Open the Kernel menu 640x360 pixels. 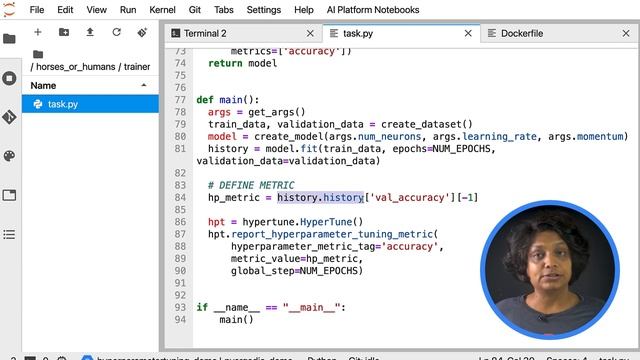click(x=162, y=10)
